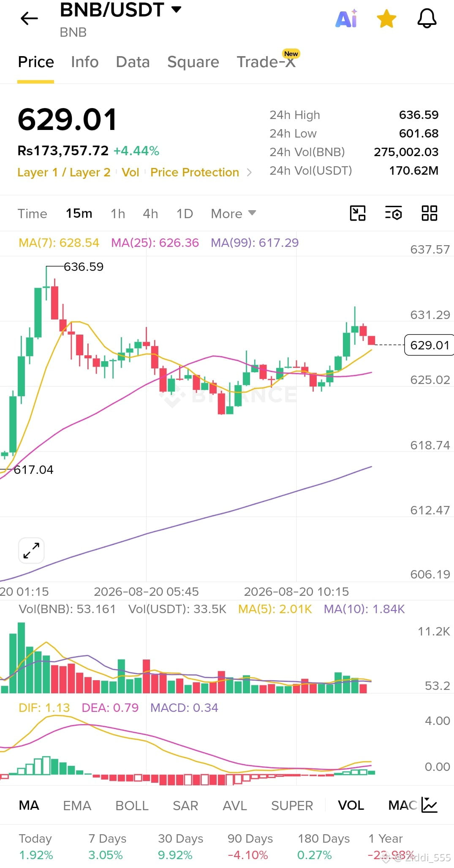Tap the 24h High value 636.59
Viewport: 454px width, 868px height.
(x=419, y=115)
